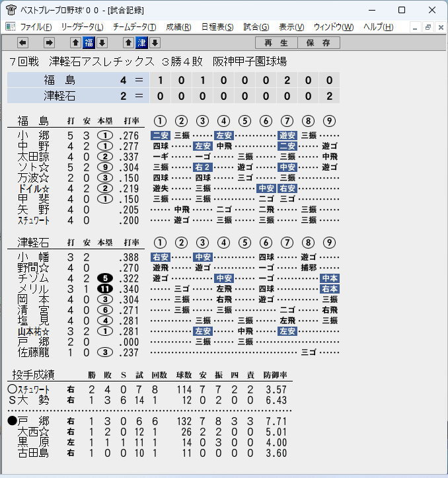Click the down arrow beside 福 icon
The image size is (448, 478).
102,43
